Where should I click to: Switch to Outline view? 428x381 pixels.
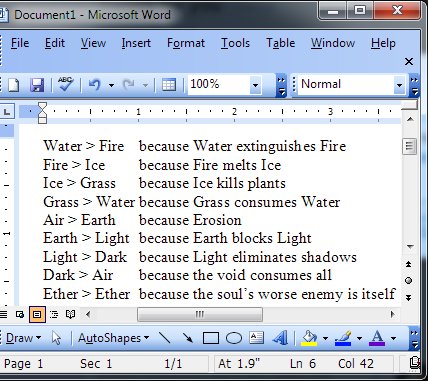pos(54,314)
